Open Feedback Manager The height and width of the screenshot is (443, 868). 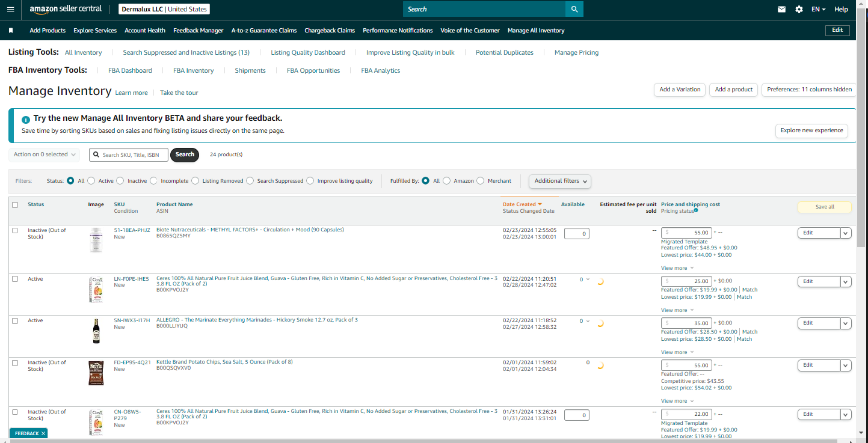[x=199, y=30]
